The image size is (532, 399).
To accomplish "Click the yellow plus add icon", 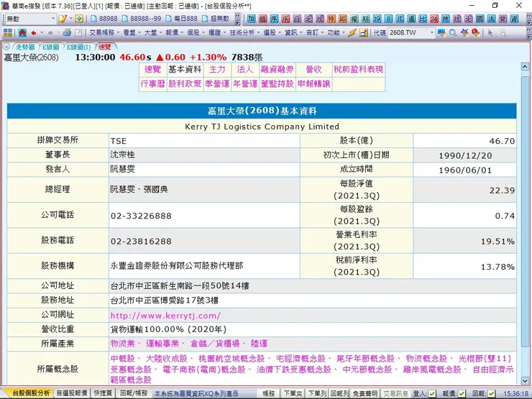I will [x=79, y=19].
